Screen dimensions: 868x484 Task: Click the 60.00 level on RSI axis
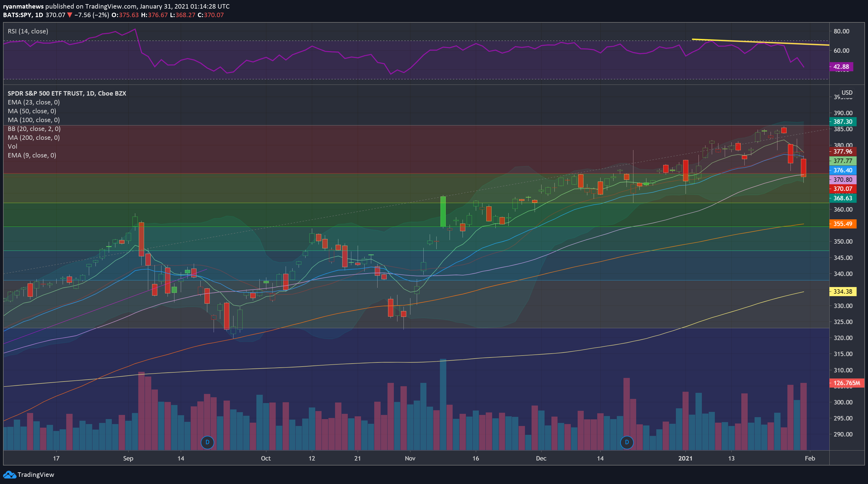coord(842,51)
